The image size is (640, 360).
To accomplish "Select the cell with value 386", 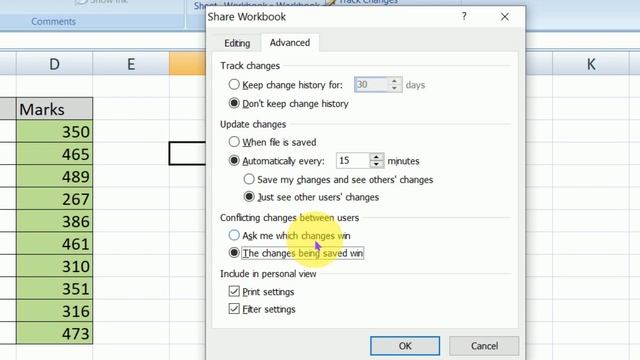I will point(54,221).
